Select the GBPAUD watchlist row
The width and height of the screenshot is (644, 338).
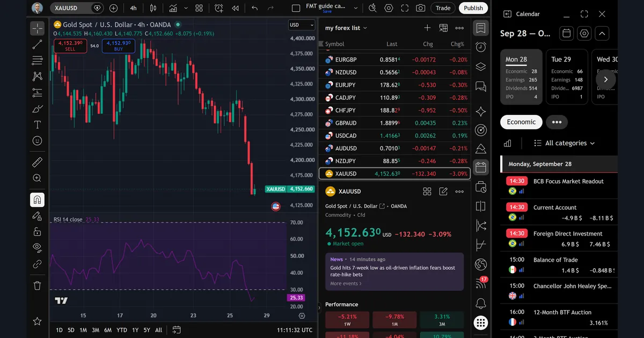(x=394, y=123)
